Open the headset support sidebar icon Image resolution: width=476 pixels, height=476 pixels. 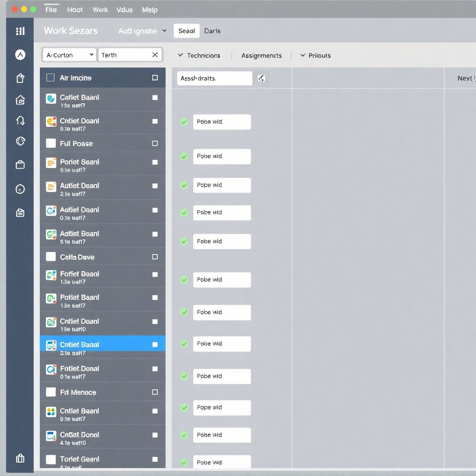[x=20, y=120]
